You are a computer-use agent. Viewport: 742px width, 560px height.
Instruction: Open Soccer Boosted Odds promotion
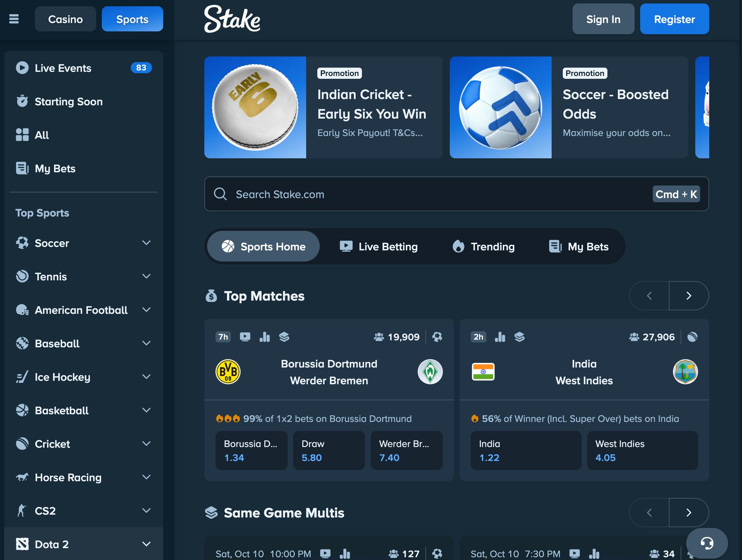[569, 107]
